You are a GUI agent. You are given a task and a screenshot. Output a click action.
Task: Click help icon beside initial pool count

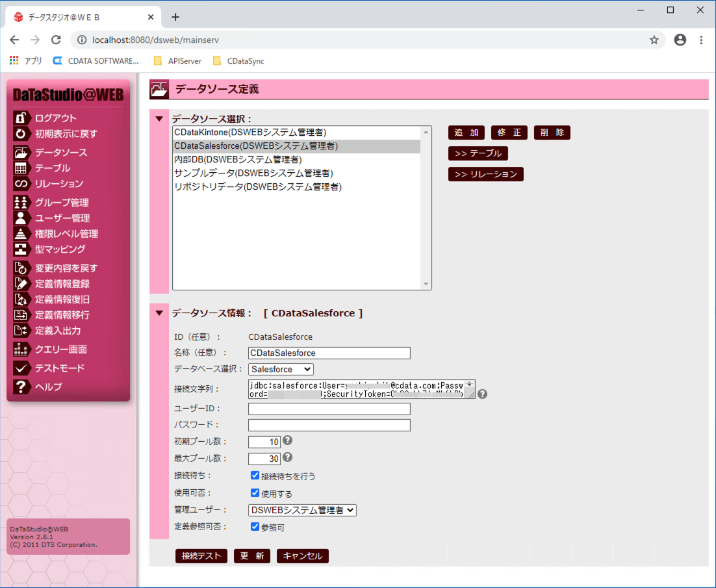tap(287, 441)
